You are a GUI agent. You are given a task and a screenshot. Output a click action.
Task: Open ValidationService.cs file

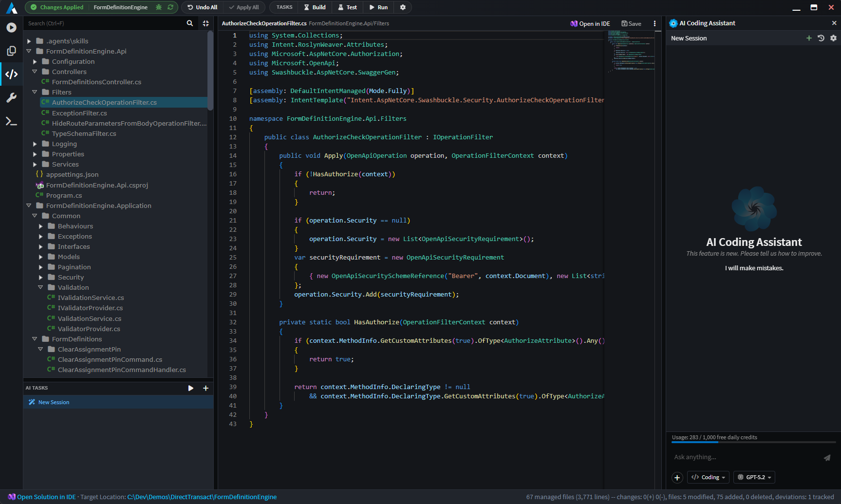(x=90, y=318)
